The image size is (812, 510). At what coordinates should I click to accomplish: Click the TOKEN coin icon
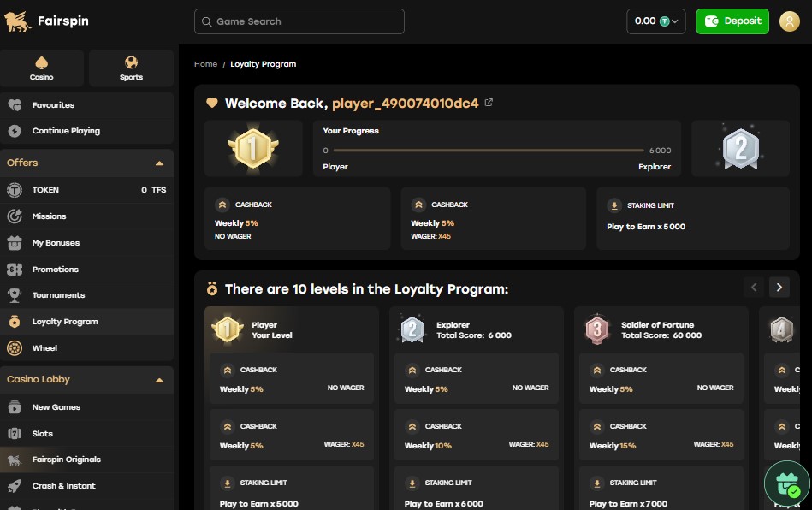[15, 190]
